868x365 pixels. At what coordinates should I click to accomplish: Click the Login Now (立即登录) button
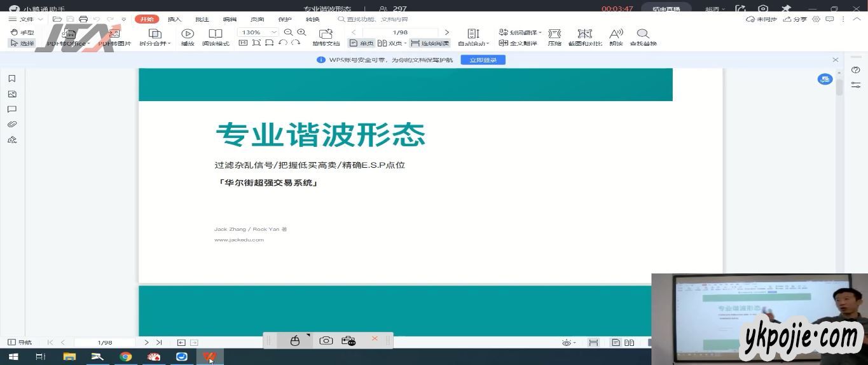click(x=483, y=60)
